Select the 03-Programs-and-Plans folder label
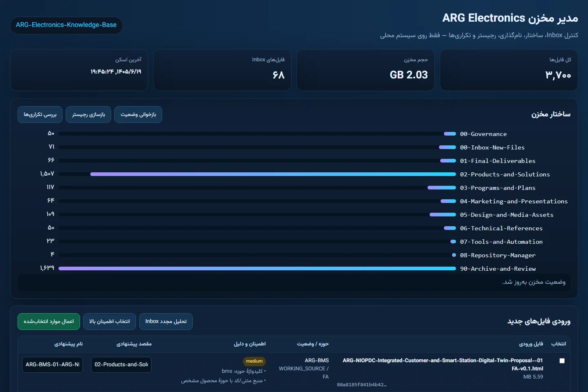588x392 pixels. click(x=498, y=188)
